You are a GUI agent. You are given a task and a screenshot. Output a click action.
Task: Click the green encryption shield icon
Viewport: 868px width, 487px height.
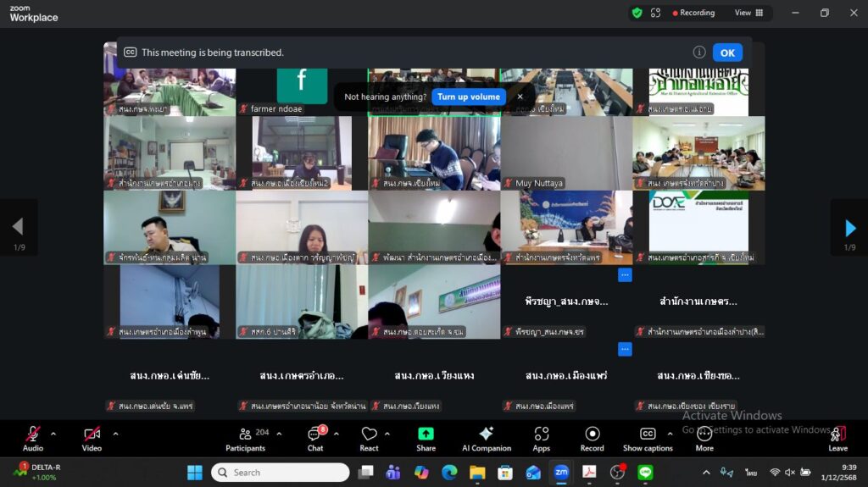[637, 13]
